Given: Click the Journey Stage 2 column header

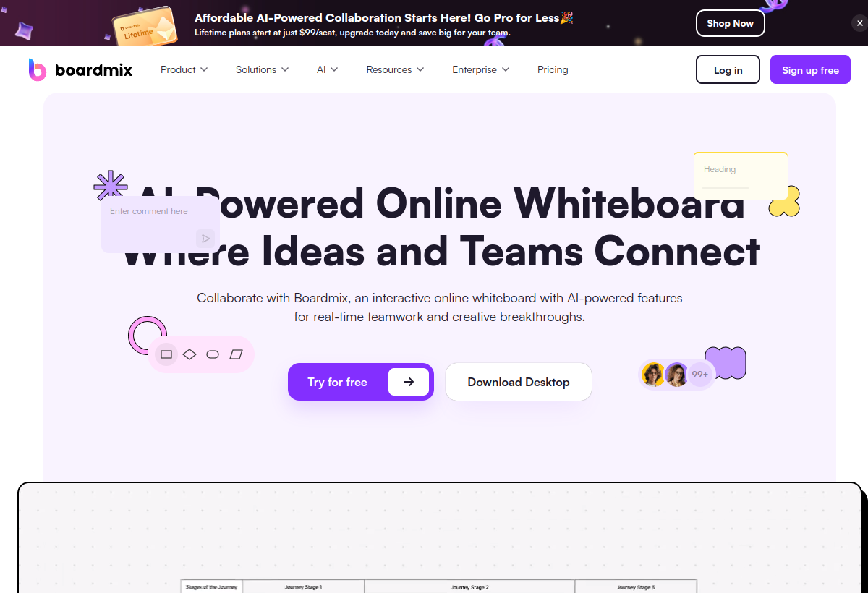Looking at the screenshot, I should (469, 586).
